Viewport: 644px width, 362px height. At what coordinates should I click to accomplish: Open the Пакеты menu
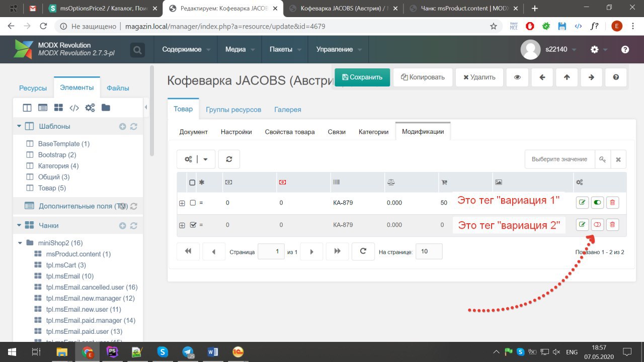point(285,49)
